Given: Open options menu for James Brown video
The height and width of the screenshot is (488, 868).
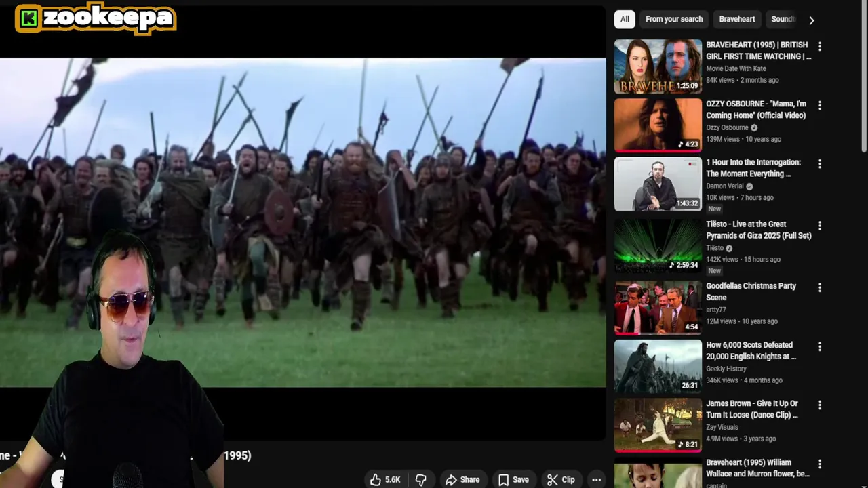Looking at the screenshot, I should pyautogui.click(x=820, y=405).
